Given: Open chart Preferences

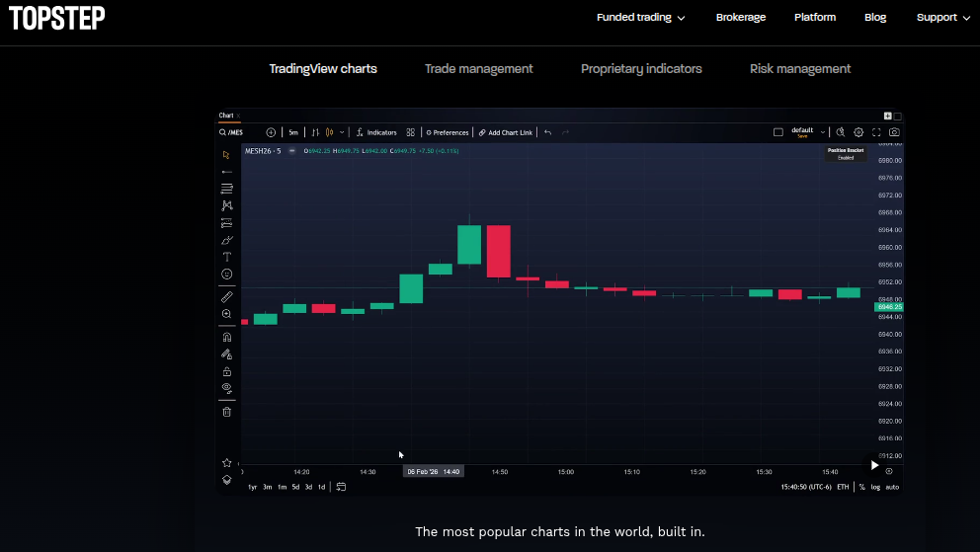Looking at the screenshot, I should click(x=448, y=132).
